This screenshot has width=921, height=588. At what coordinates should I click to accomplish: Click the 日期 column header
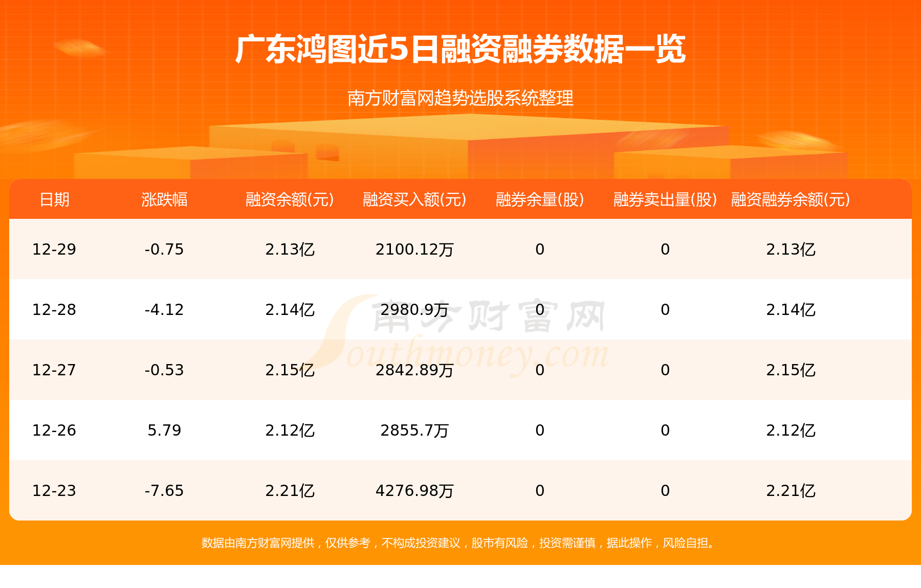pos(54,199)
